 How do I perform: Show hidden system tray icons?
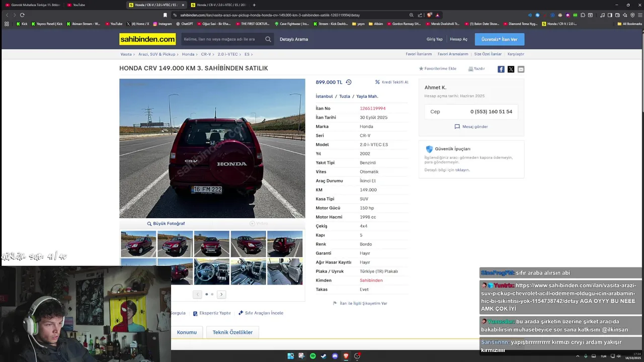click(x=578, y=356)
